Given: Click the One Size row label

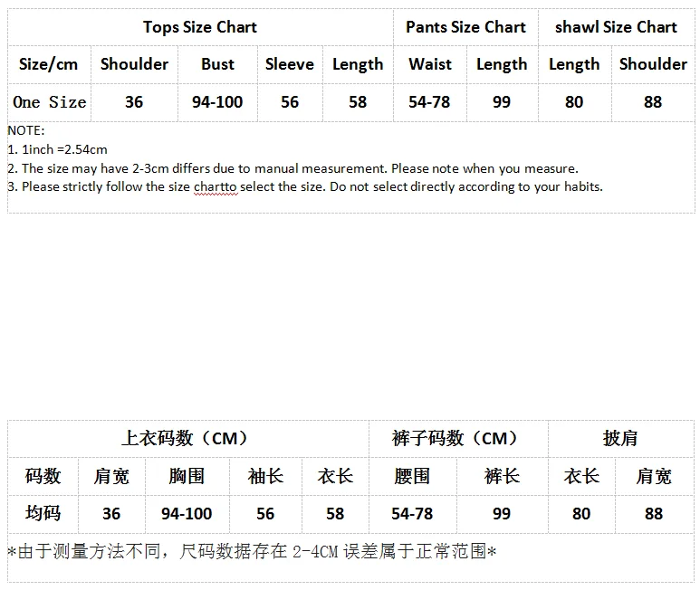Looking at the screenshot, I should (x=50, y=102).
